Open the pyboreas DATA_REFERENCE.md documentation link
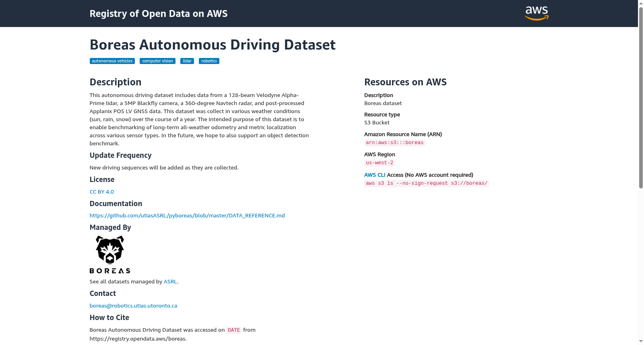Screen dimensions: 644x345 pos(187,216)
